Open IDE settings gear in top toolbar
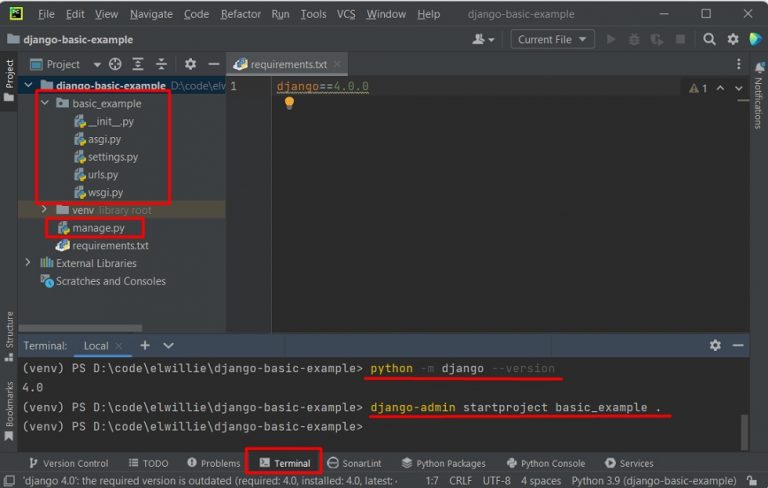 pyautogui.click(x=732, y=39)
